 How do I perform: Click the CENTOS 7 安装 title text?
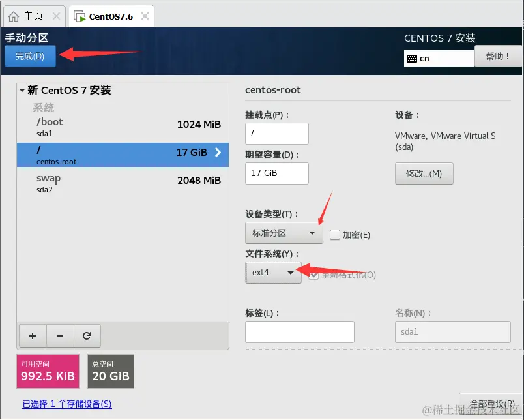[440, 38]
